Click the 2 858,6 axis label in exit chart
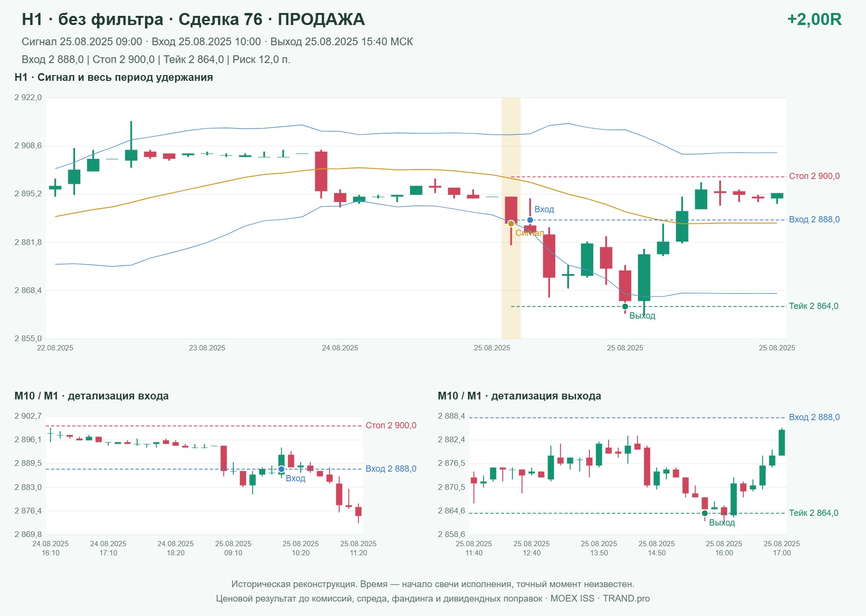Image resolution: width=866 pixels, height=616 pixels. (x=451, y=534)
